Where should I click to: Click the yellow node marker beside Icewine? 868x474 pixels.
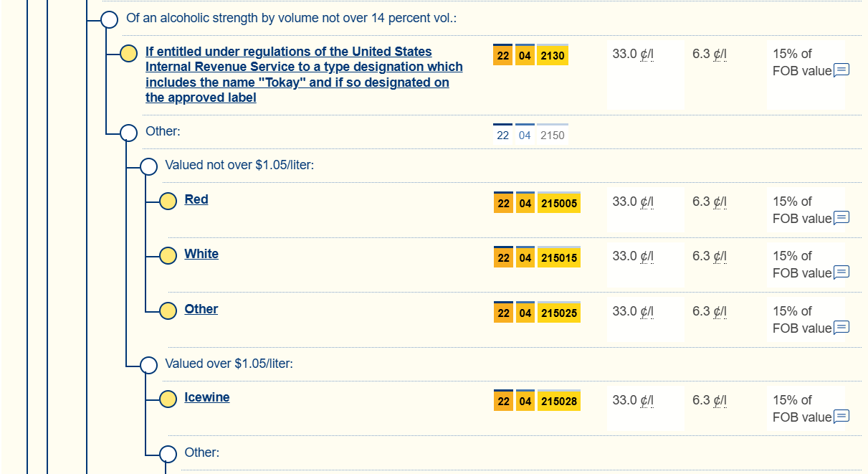point(168,399)
